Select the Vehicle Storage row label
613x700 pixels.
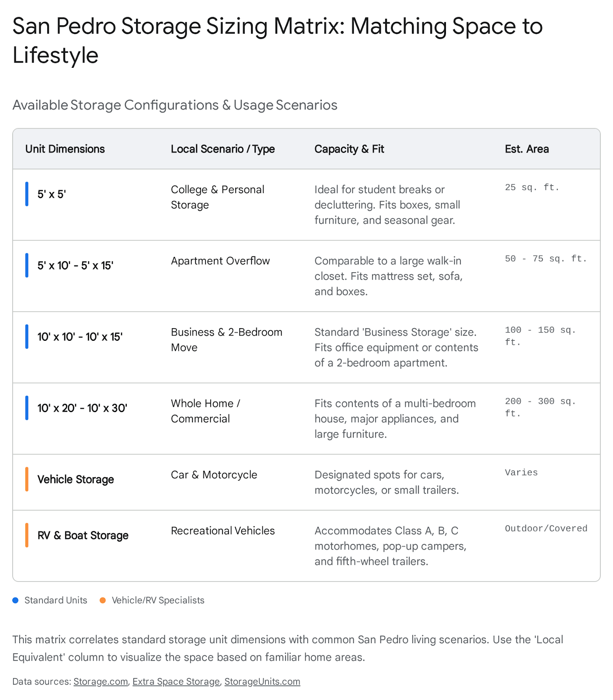[x=76, y=479]
